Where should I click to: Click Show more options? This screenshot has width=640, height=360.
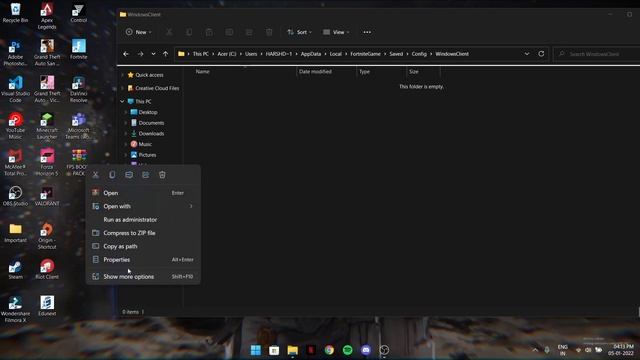click(143, 276)
